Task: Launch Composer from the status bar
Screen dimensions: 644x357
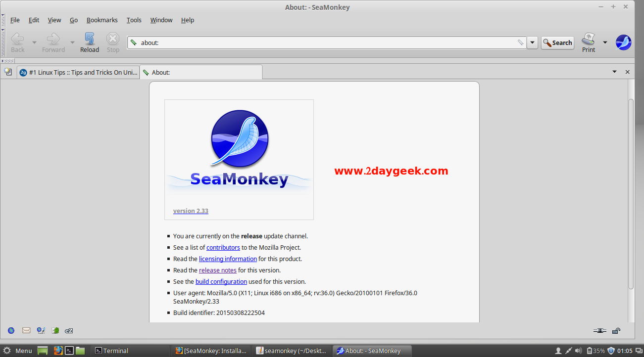Action: click(41, 330)
